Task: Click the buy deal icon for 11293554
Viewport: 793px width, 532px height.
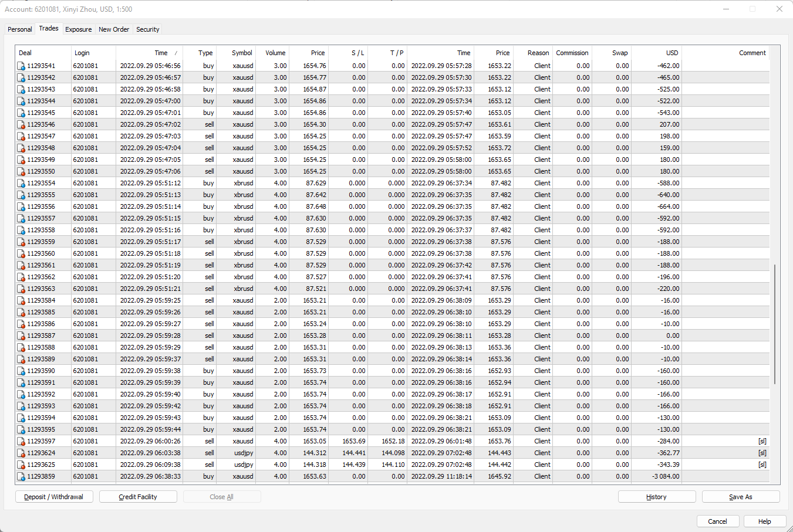Action: coord(21,183)
